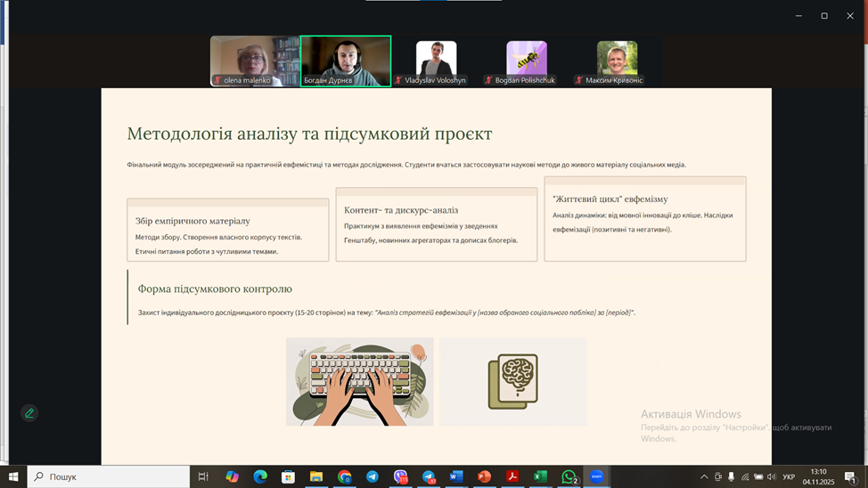The width and height of the screenshot is (868, 488).
Task: Open Adobe Acrobat from the taskbar
Action: [x=512, y=477]
